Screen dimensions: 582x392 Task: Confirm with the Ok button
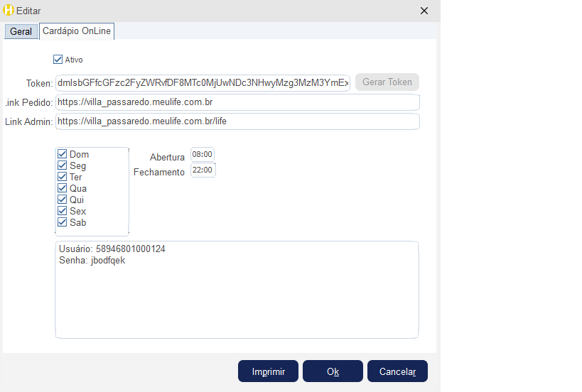click(333, 371)
